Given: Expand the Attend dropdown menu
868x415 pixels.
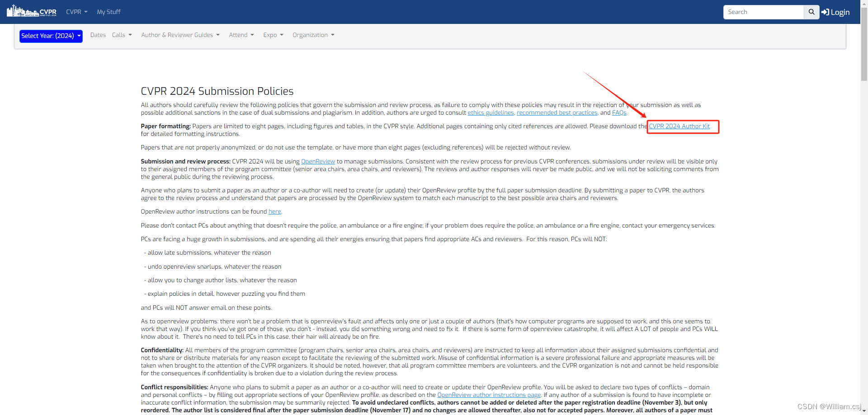Looking at the screenshot, I should click(241, 35).
